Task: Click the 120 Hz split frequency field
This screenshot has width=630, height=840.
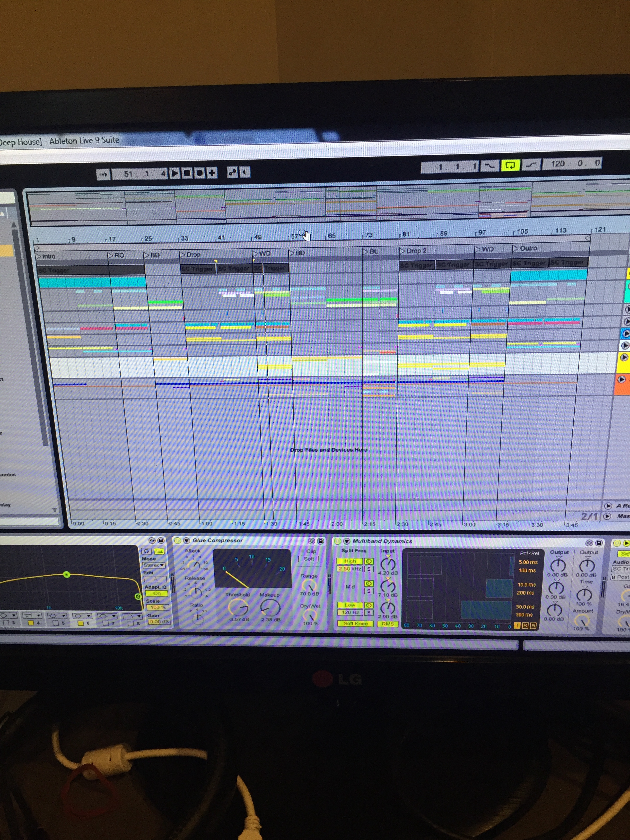Action: (x=350, y=612)
